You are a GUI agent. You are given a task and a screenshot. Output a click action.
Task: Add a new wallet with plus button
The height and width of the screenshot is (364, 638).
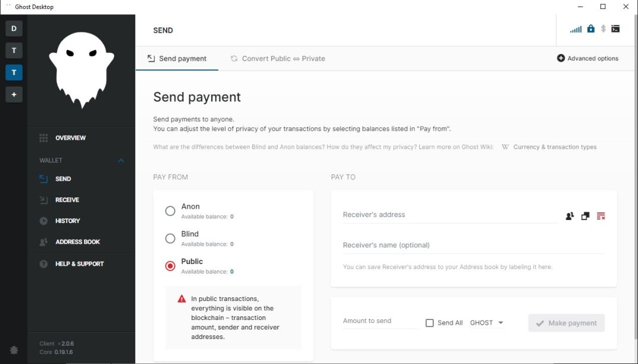(x=14, y=95)
